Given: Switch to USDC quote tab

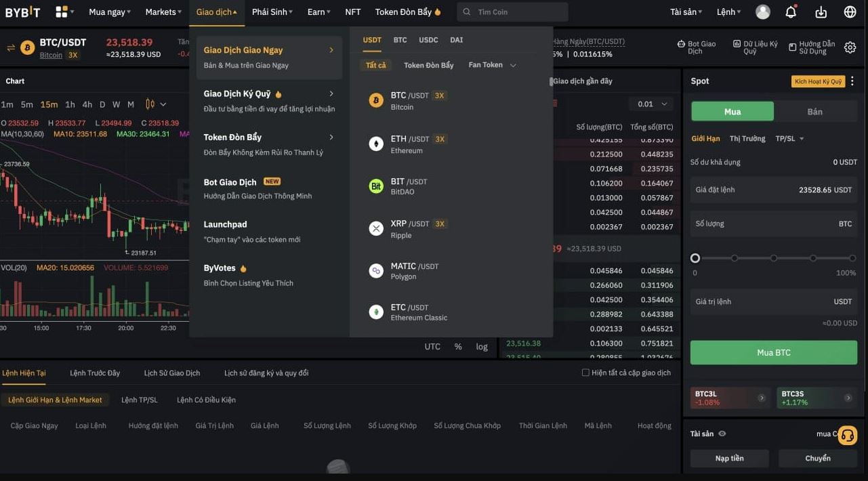Looking at the screenshot, I should 428,40.
